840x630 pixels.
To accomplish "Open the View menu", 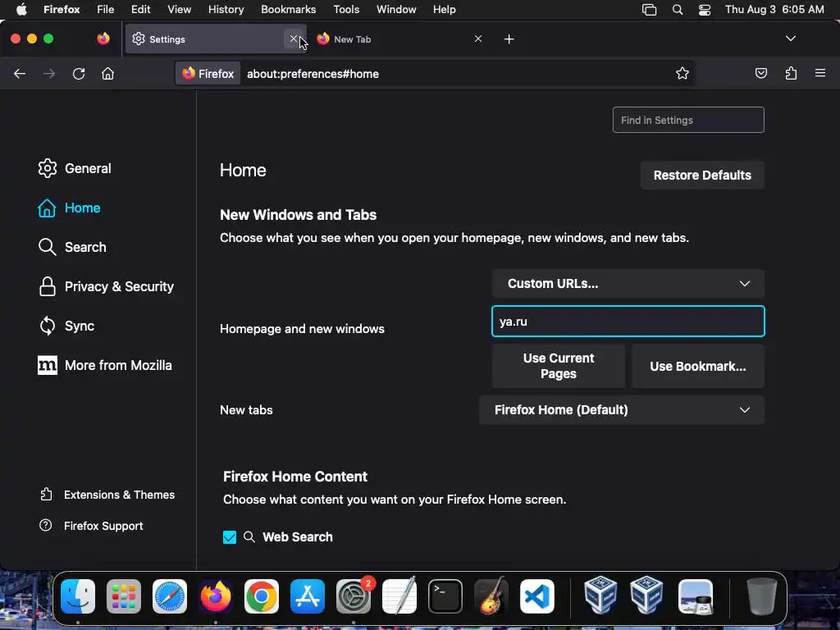I will (x=179, y=10).
